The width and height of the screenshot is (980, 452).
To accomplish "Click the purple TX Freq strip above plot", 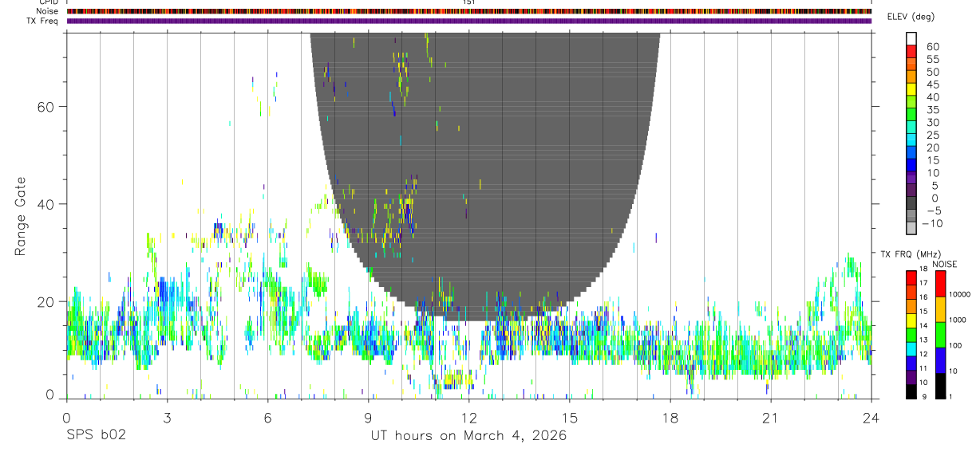I will click(469, 21).
